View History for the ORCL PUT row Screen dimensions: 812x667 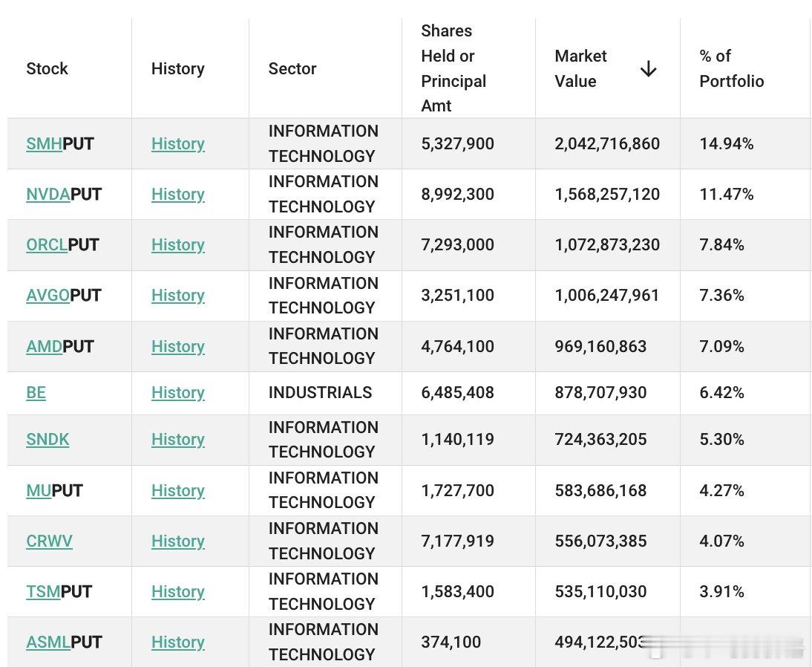(177, 244)
